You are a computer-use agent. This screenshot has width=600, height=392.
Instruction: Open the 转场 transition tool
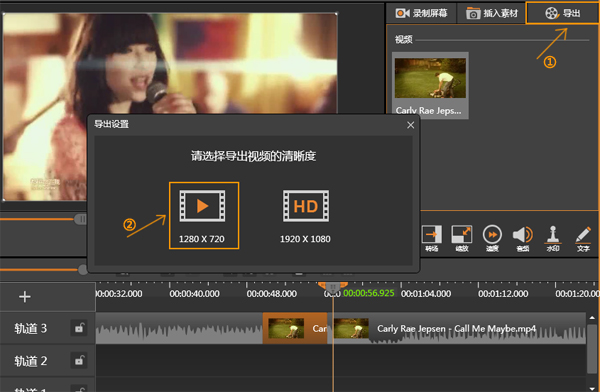[x=432, y=238]
